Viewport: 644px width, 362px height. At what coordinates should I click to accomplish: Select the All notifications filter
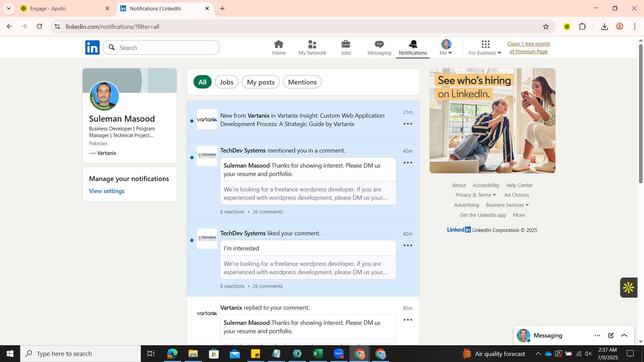[203, 82]
